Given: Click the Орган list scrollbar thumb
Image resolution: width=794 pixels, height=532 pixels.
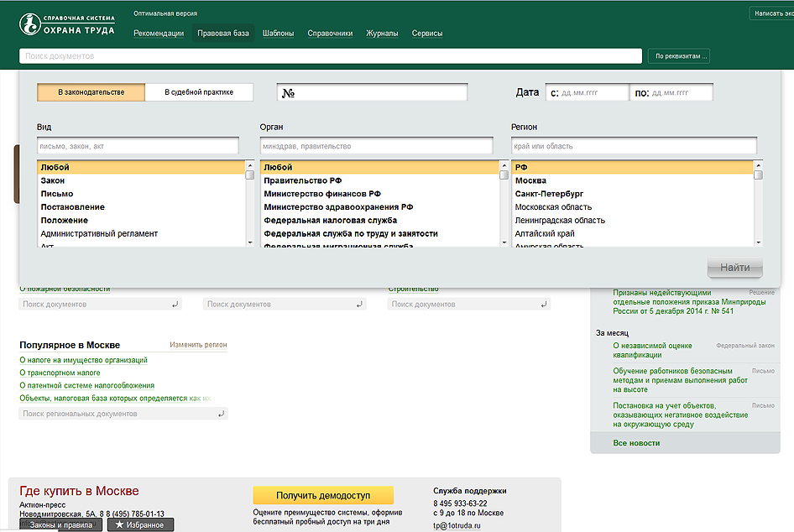Looking at the screenshot, I should [x=504, y=175].
